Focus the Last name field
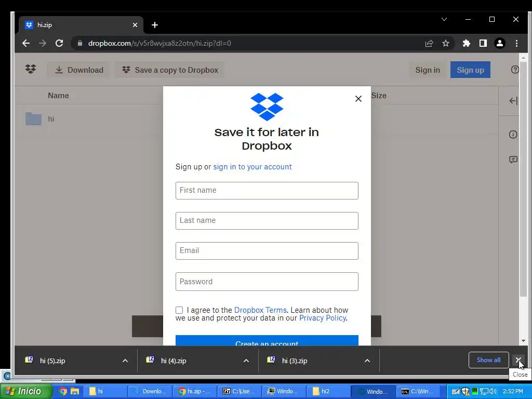The image size is (532, 399). pyautogui.click(x=267, y=220)
